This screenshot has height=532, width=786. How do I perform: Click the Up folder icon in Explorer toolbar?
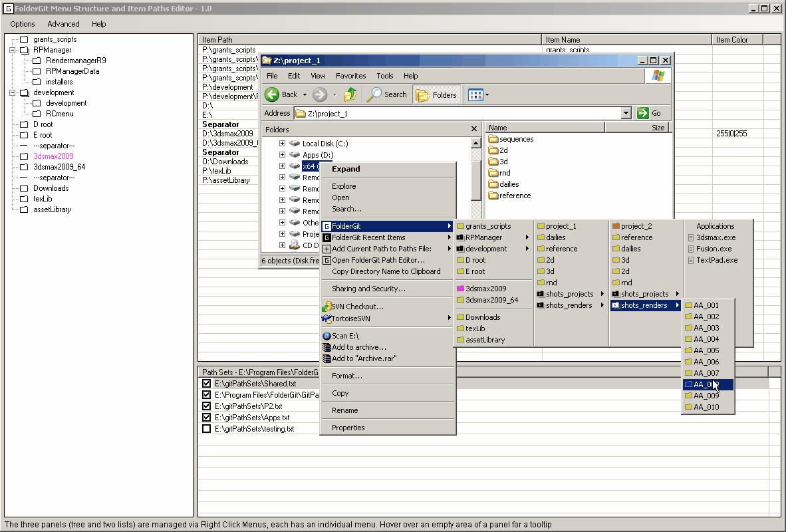click(x=350, y=94)
